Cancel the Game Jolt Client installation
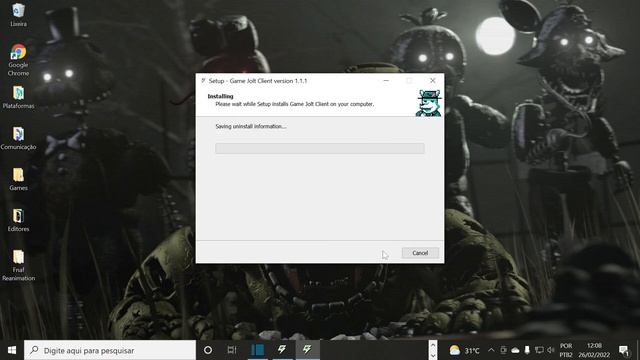 click(420, 253)
